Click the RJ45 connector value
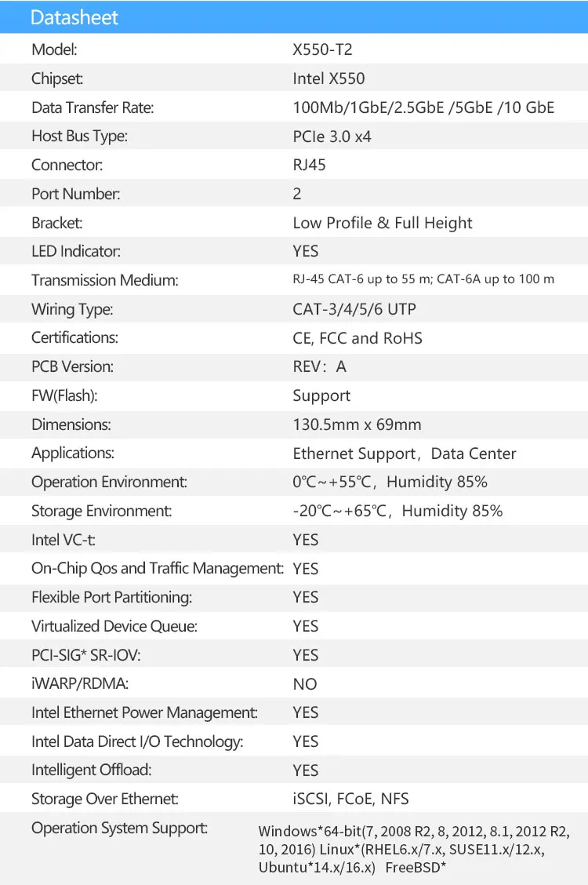588x885 pixels. (309, 165)
